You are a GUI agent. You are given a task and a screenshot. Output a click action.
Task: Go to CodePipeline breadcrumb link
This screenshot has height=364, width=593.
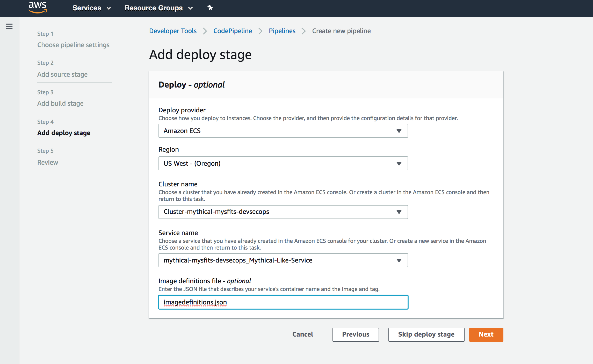(233, 31)
